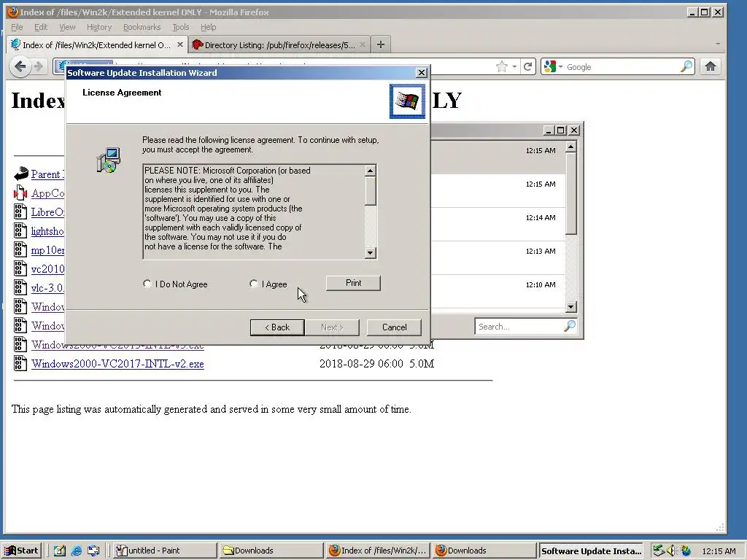747x560 pixels.
Task: Open the File menu in Firefox
Action: [x=17, y=27]
